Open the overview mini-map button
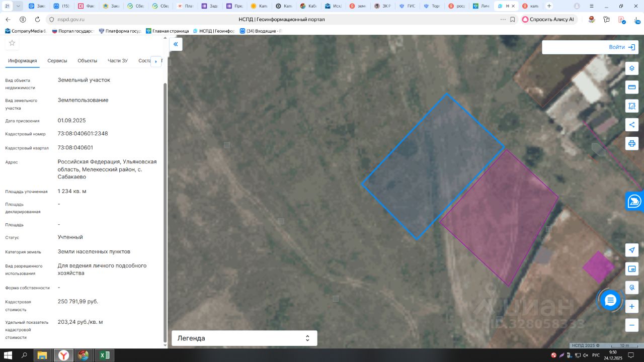Image resolution: width=644 pixels, height=362 pixels. [x=632, y=269]
